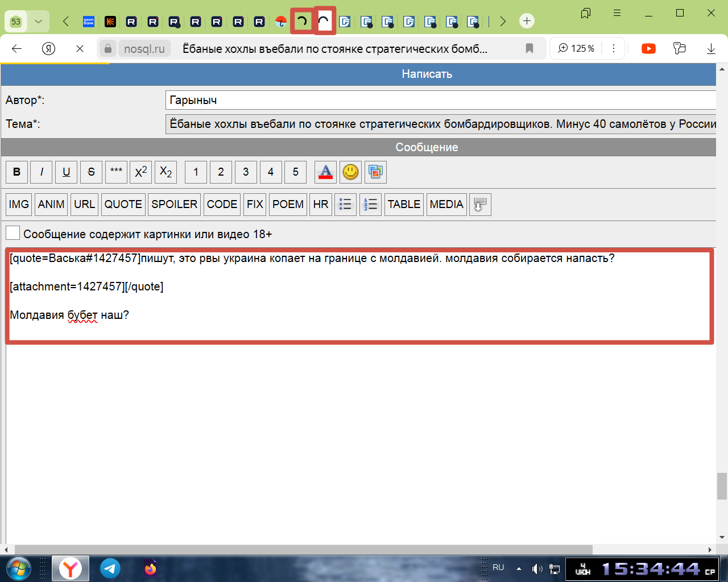Bookmark this page with the bookmark icon
The height and width of the screenshot is (582, 728).
coord(530,49)
